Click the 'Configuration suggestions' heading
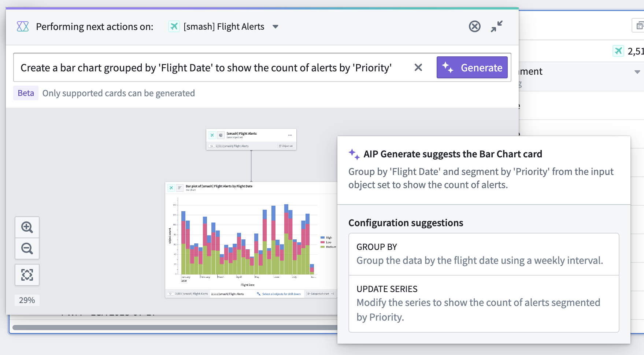644x355 pixels. tap(406, 223)
